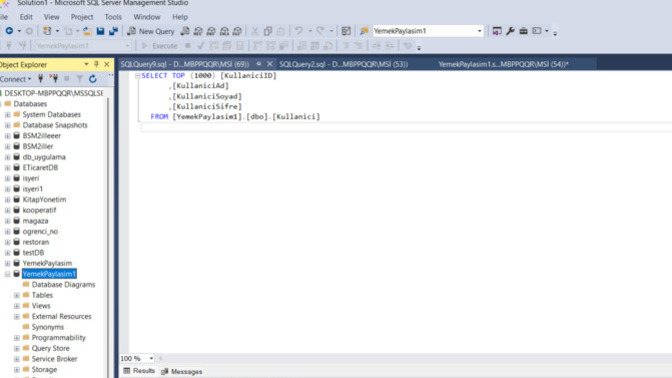The width and height of the screenshot is (672, 378).
Task: Click the Analysis Services XMLA Query icon
Action: [224, 31]
